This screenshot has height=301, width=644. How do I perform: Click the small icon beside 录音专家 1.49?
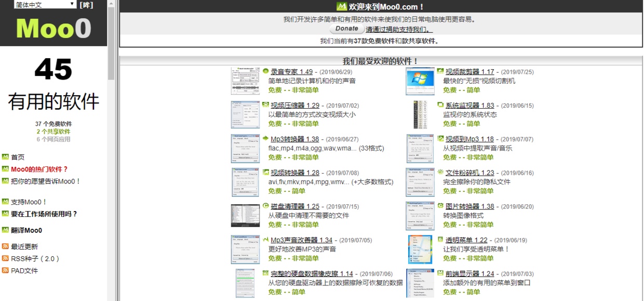click(265, 71)
